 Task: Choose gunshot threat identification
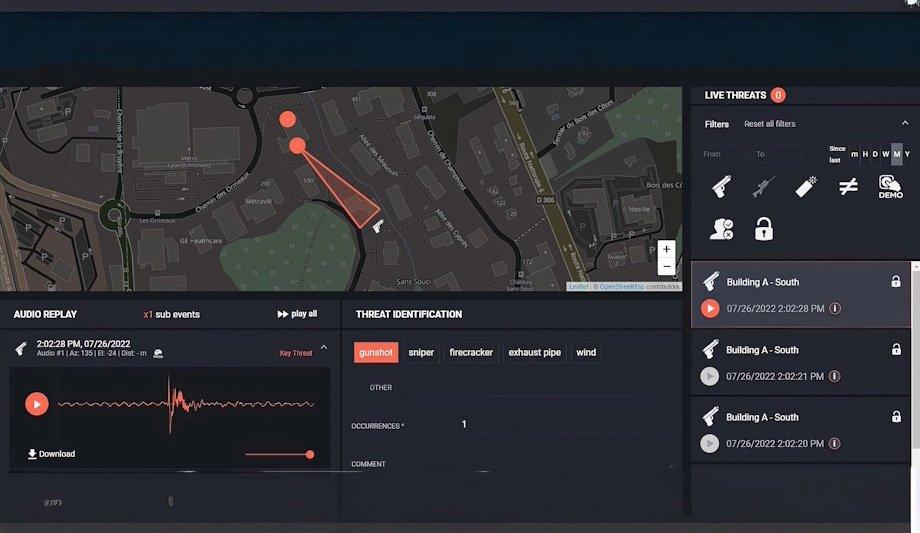click(376, 352)
